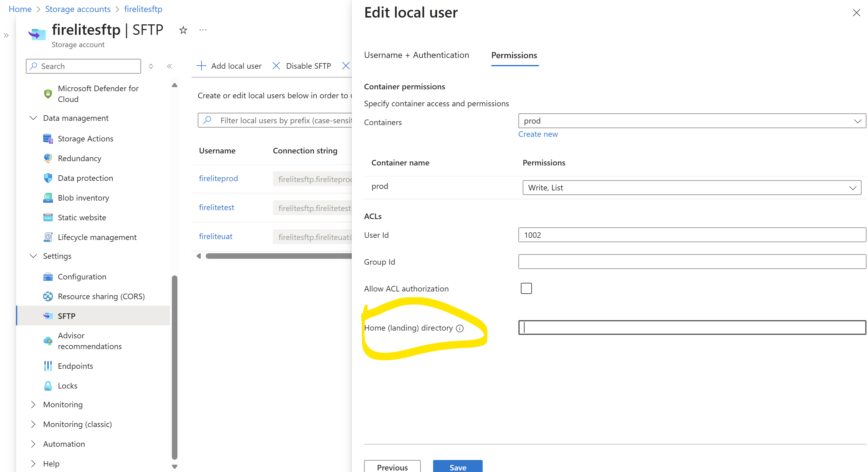Click the Configuration toolbox icon

[x=48, y=276]
